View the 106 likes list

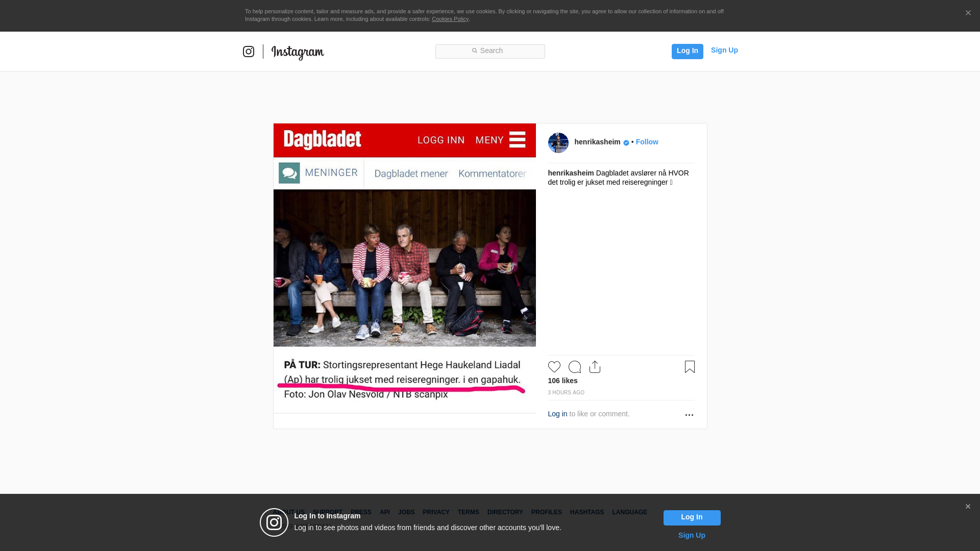coord(562,381)
